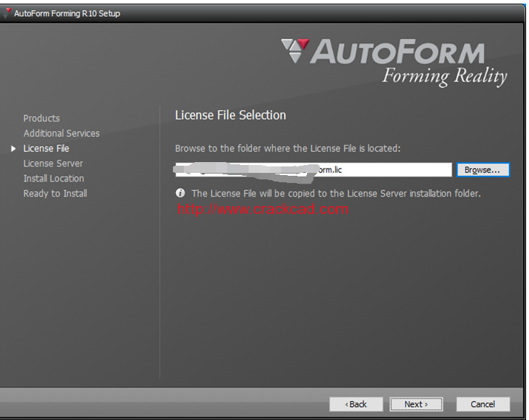Viewport: 529px width, 420px height.
Task: Go to the Next step
Action: [416, 404]
